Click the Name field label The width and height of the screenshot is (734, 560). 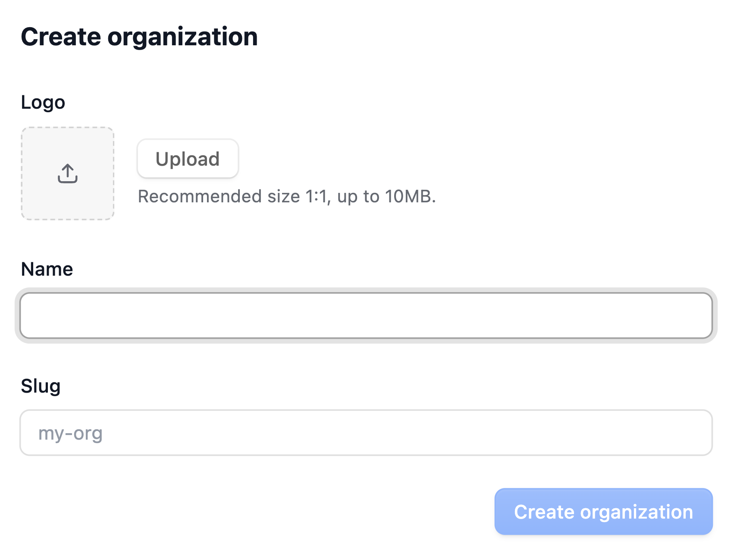pos(47,269)
